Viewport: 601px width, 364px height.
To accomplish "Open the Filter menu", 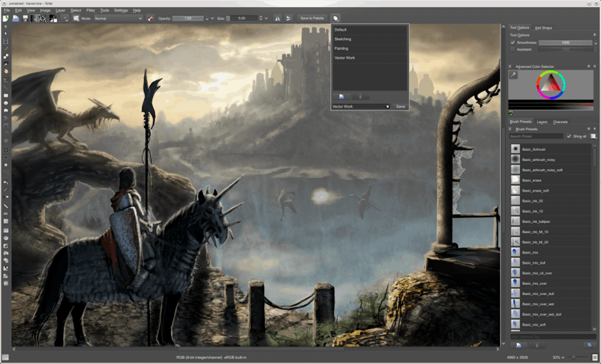I will (91, 10).
